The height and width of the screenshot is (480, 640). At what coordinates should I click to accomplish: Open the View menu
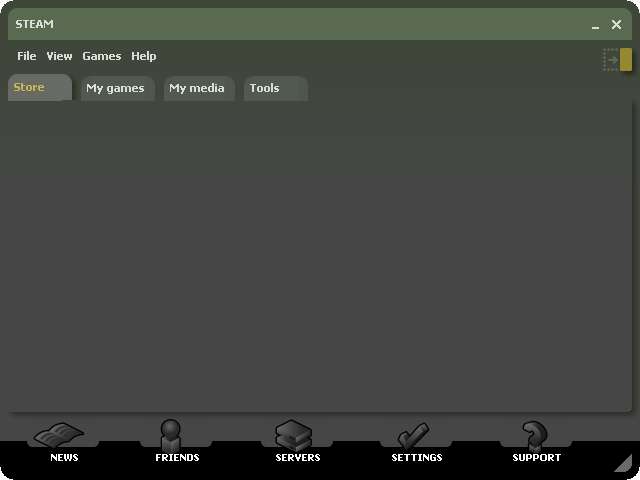[x=59, y=56]
